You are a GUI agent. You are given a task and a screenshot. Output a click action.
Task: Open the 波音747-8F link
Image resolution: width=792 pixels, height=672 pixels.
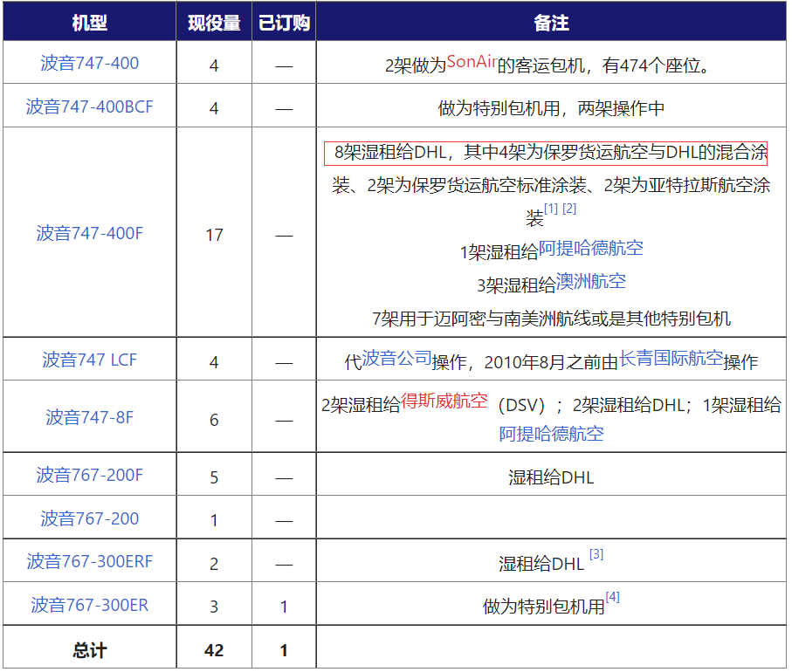pyautogui.click(x=89, y=417)
